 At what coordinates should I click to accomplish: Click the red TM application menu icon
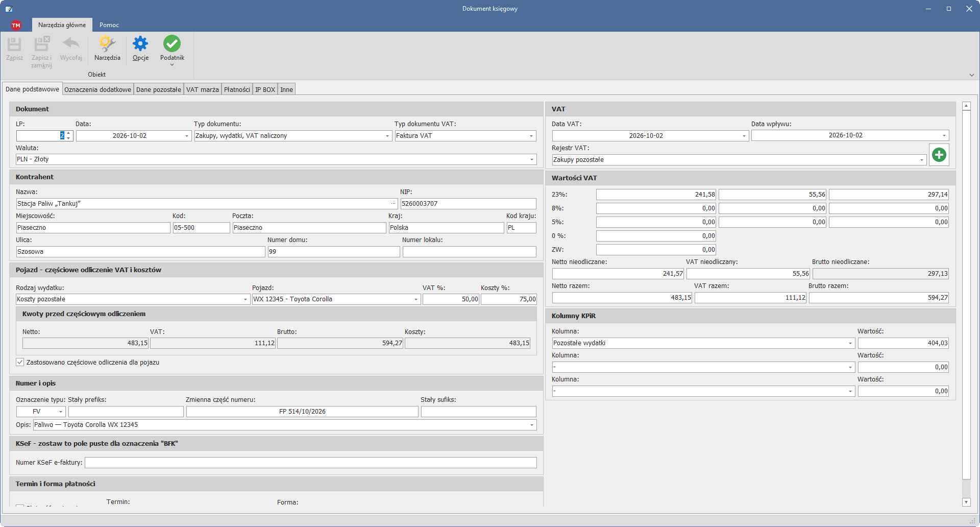coord(16,25)
